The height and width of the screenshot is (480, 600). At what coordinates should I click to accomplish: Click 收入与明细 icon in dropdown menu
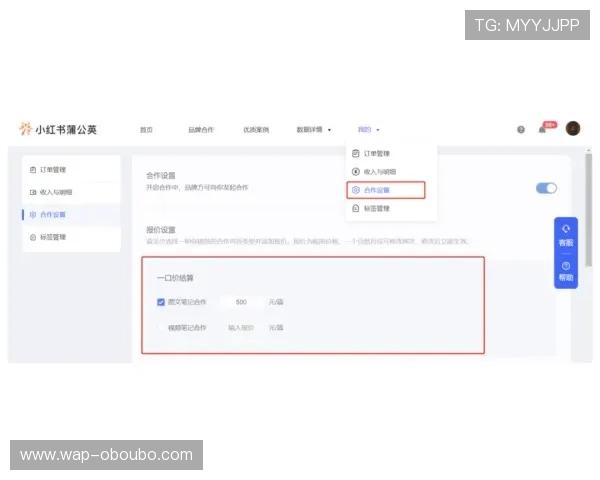click(x=355, y=172)
